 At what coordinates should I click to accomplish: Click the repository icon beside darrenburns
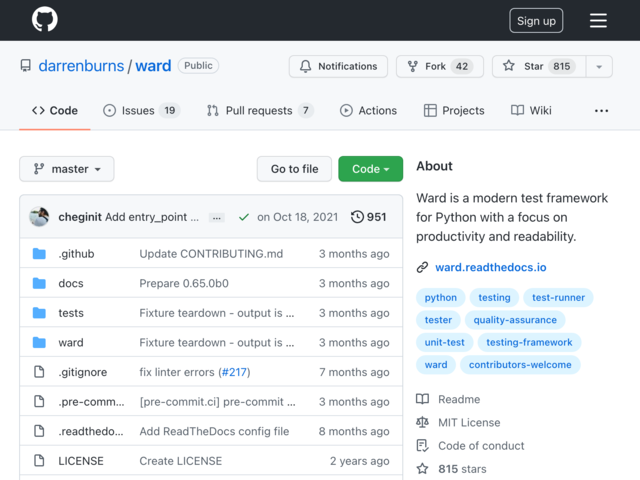click(x=26, y=66)
